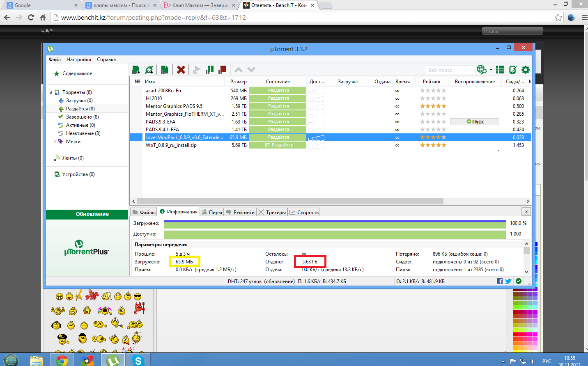Click the Stop torrent red square icon

(x=223, y=70)
